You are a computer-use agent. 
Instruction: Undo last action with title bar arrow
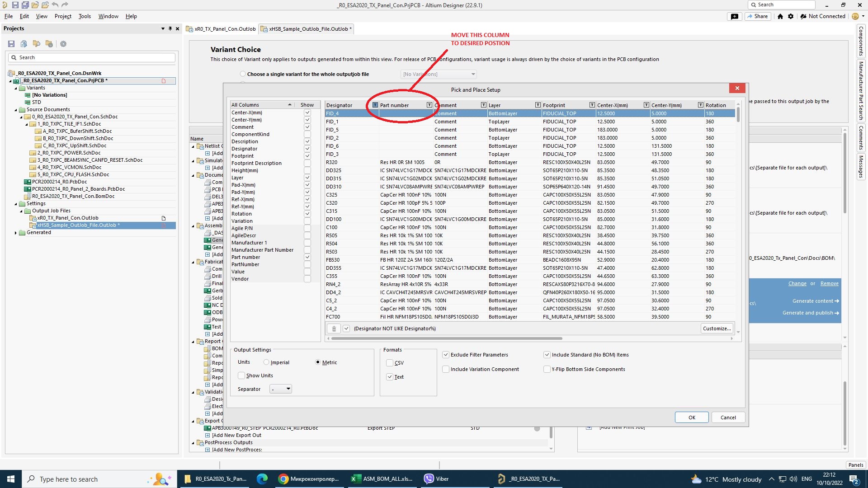[x=55, y=5]
